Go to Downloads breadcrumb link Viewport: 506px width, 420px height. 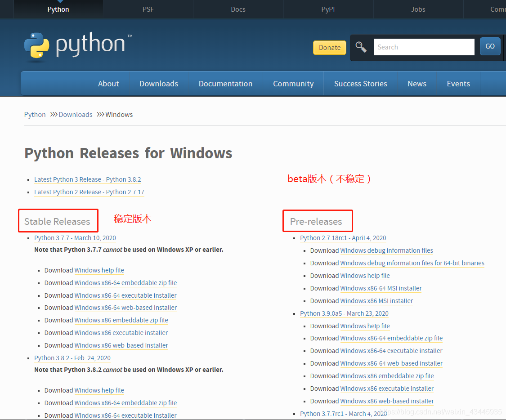coord(76,115)
